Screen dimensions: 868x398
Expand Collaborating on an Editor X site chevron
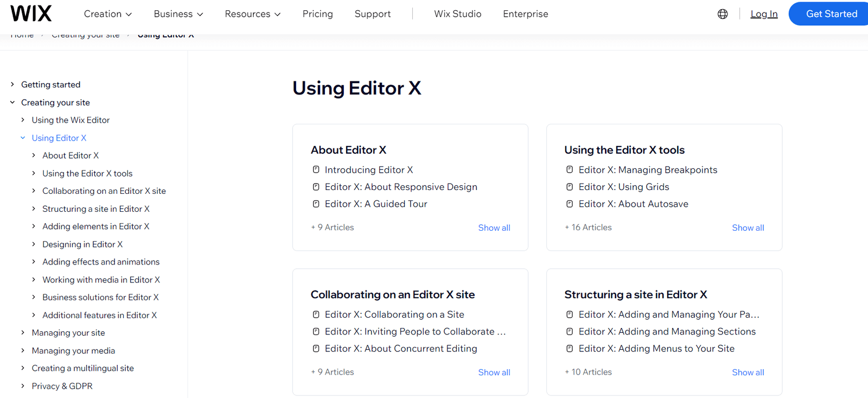[34, 191]
